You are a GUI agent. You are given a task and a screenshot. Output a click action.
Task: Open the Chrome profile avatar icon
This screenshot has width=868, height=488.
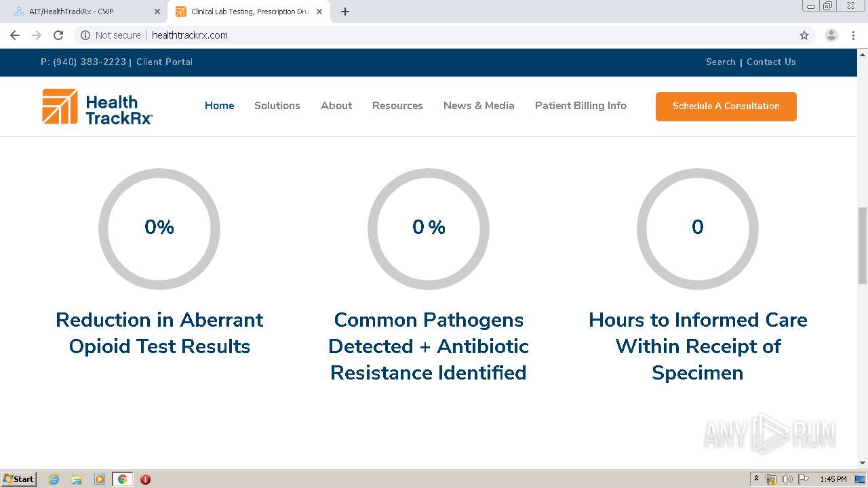click(x=831, y=35)
